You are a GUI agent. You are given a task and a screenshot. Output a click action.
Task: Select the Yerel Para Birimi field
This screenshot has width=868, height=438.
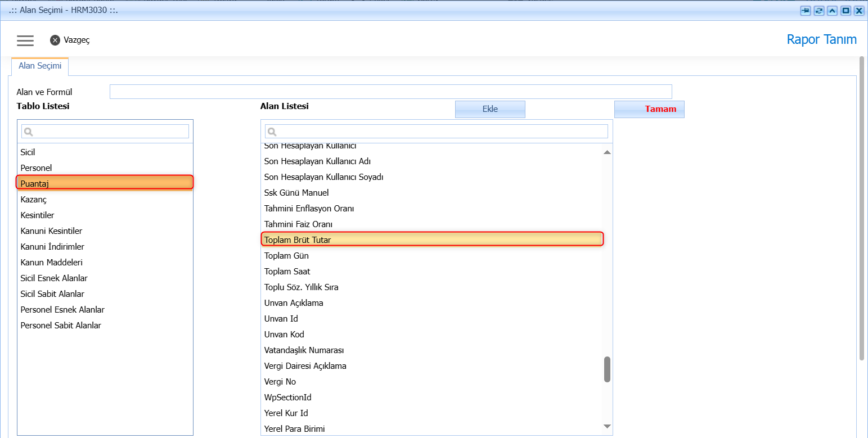point(432,429)
